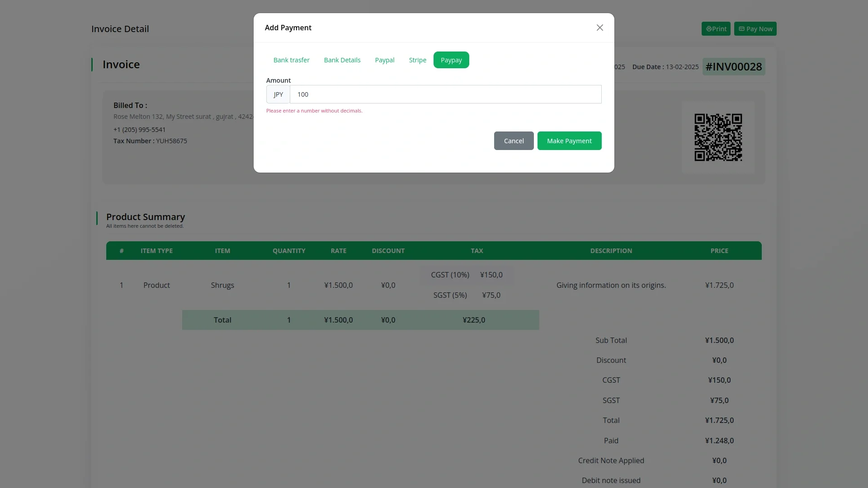Viewport: 868px width, 488px height.
Task: Click the Shrugs item cell
Action: pos(222,285)
